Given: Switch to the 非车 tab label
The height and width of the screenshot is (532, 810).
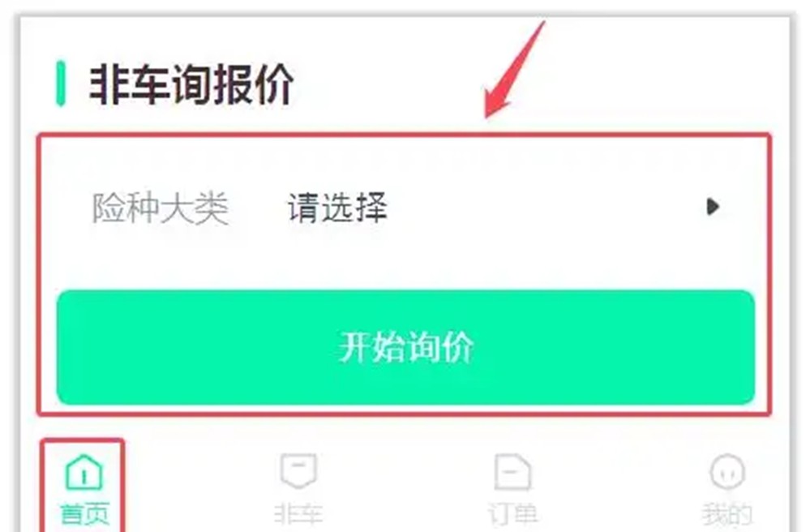Looking at the screenshot, I should [x=298, y=514].
